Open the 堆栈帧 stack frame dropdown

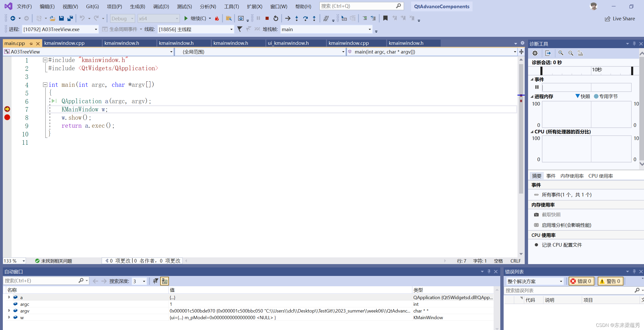click(x=326, y=29)
